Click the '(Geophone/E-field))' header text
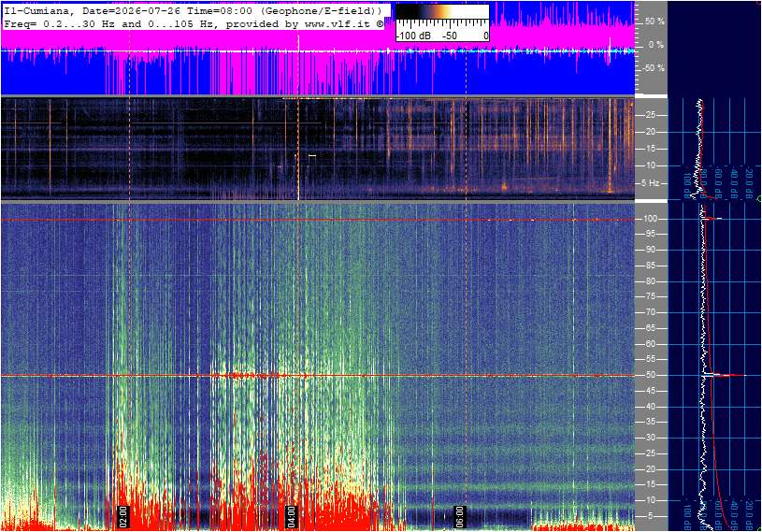 click(322, 10)
